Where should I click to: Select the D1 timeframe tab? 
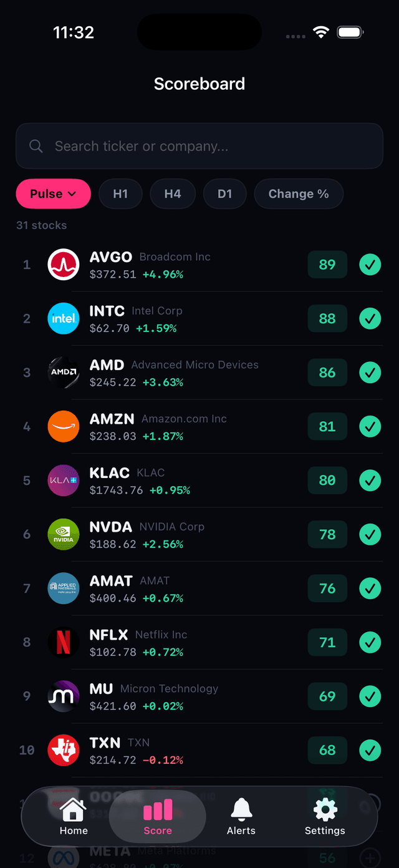click(x=224, y=193)
